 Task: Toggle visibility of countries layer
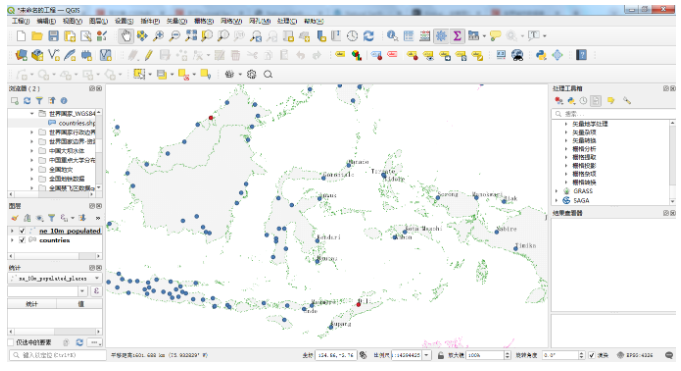point(22,240)
